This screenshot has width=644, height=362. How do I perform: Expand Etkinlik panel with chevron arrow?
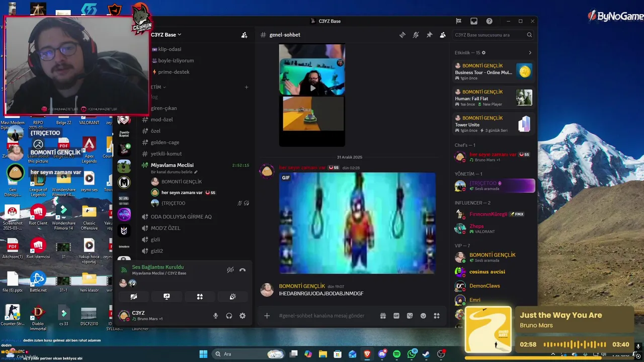tap(530, 53)
